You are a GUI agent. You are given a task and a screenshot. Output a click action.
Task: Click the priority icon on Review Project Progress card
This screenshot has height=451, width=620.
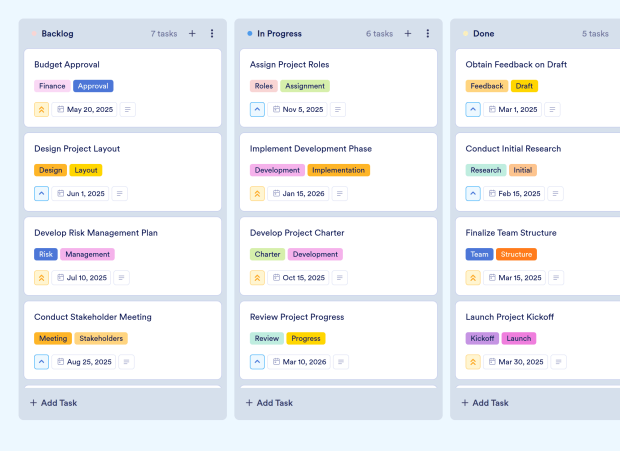point(257,362)
